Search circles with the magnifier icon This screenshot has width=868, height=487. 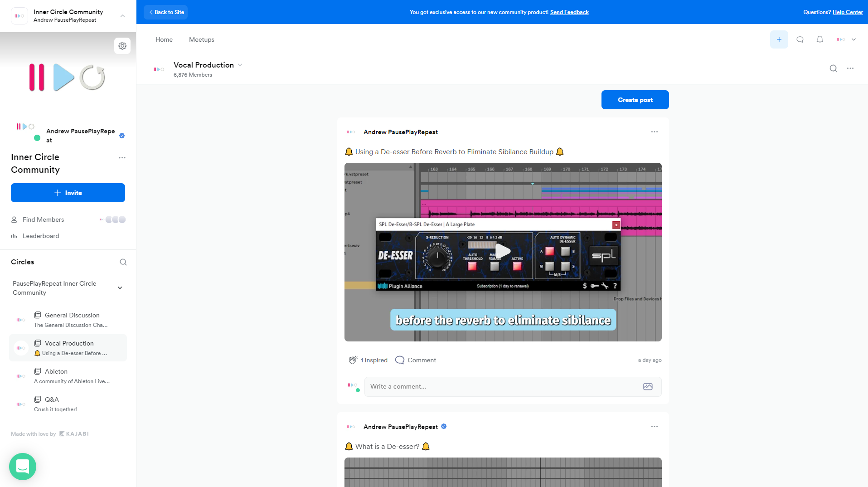pos(123,262)
